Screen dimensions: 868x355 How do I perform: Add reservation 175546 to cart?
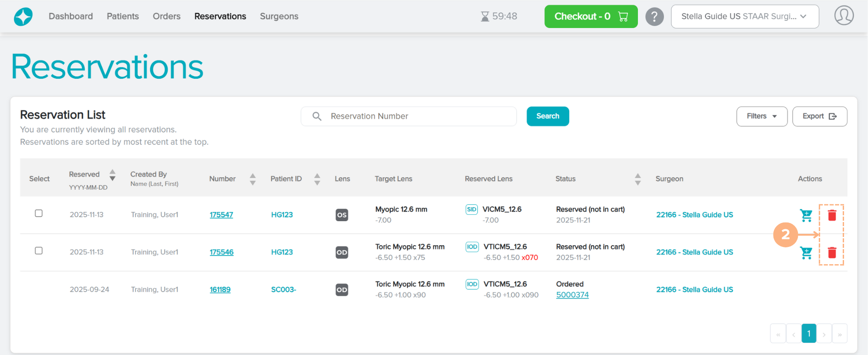coord(806,253)
